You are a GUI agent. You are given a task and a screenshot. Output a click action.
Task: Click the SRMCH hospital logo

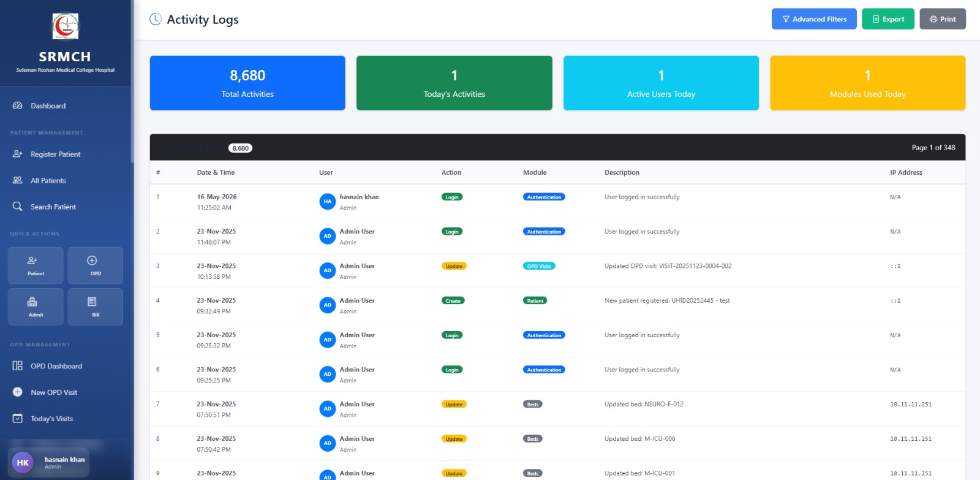tap(65, 26)
